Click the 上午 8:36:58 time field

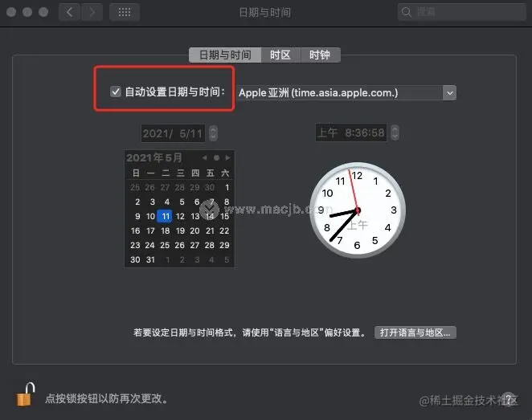[351, 133]
